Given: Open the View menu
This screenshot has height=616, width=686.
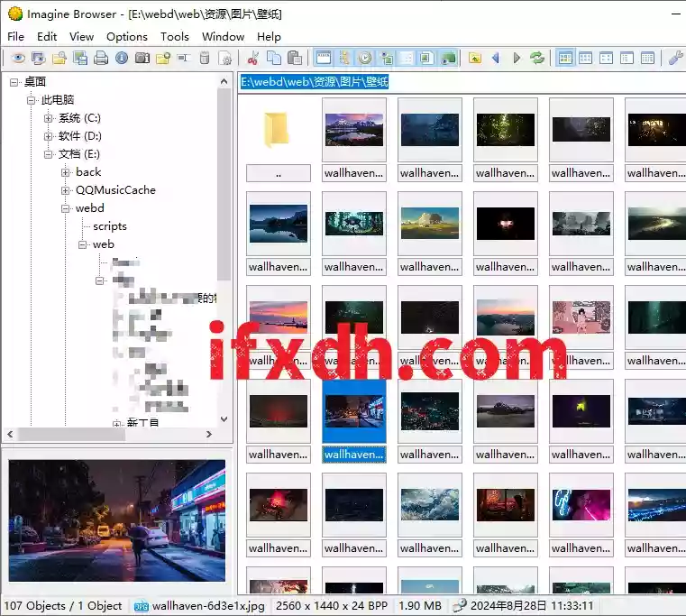Looking at the screenshot, I should (x=81, y=36).
